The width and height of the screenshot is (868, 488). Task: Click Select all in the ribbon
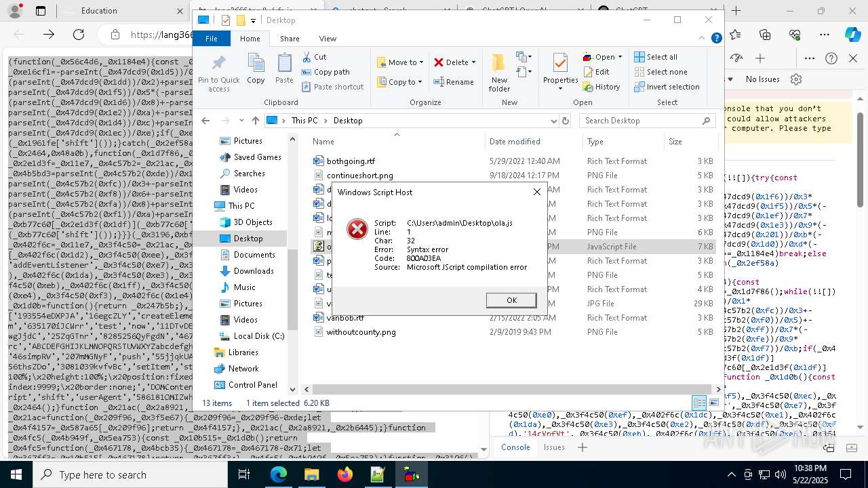click(656, 57)
